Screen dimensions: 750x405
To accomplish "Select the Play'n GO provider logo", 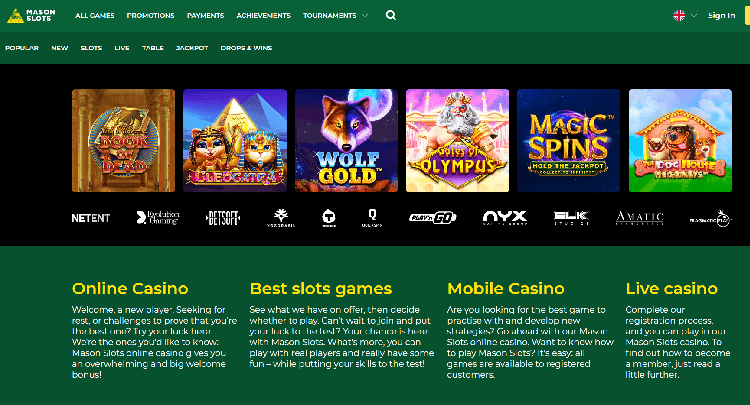I will [432, 218].
